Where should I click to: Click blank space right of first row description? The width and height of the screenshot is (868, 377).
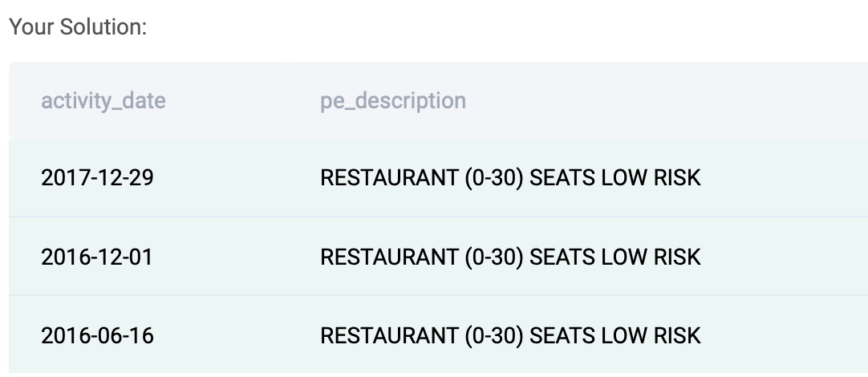(x=785, y=178)
